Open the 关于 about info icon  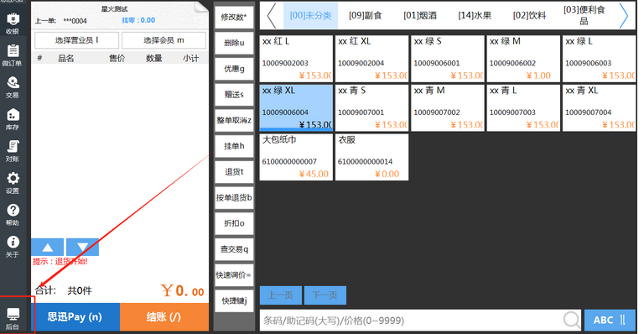coord(13,247)
